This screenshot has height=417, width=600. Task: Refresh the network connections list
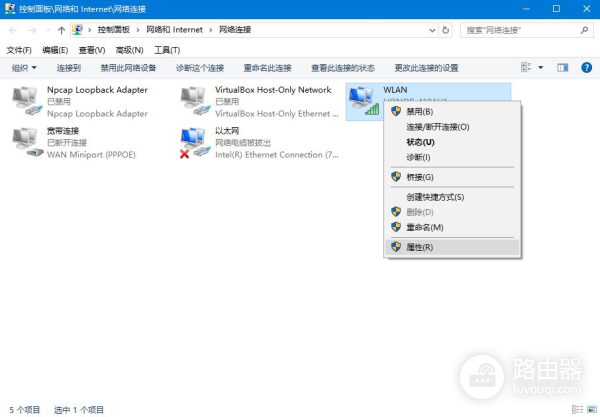click(446, 30)
